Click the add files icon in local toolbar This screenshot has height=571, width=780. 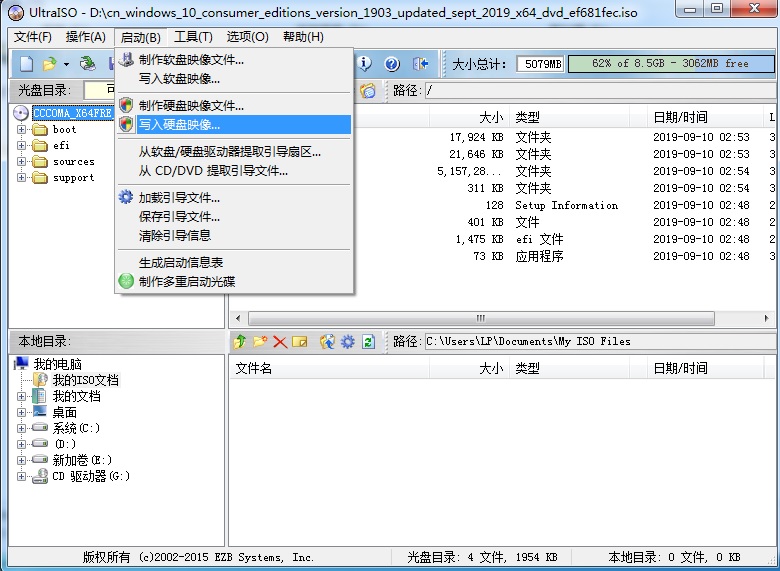[327, 342]
